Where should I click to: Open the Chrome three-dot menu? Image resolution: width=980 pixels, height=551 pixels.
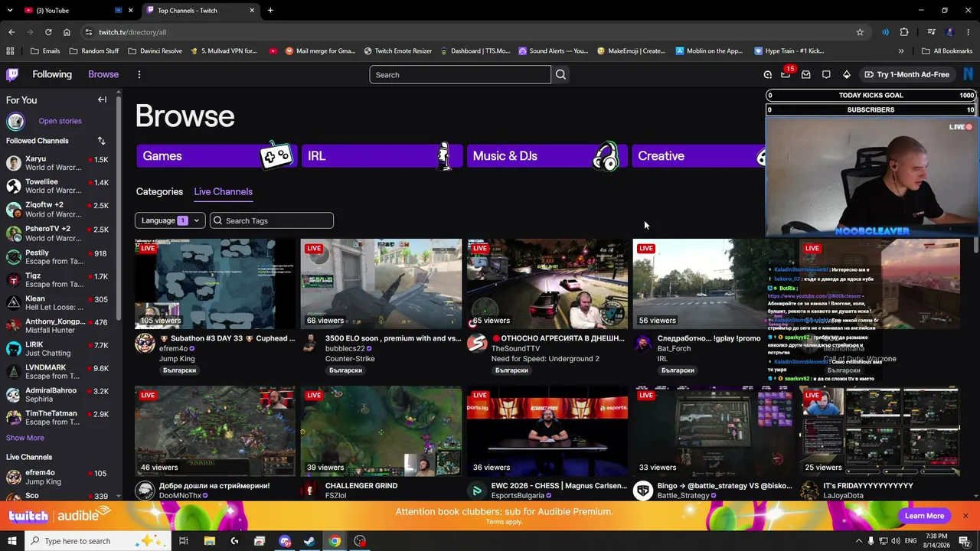(969, 32)
